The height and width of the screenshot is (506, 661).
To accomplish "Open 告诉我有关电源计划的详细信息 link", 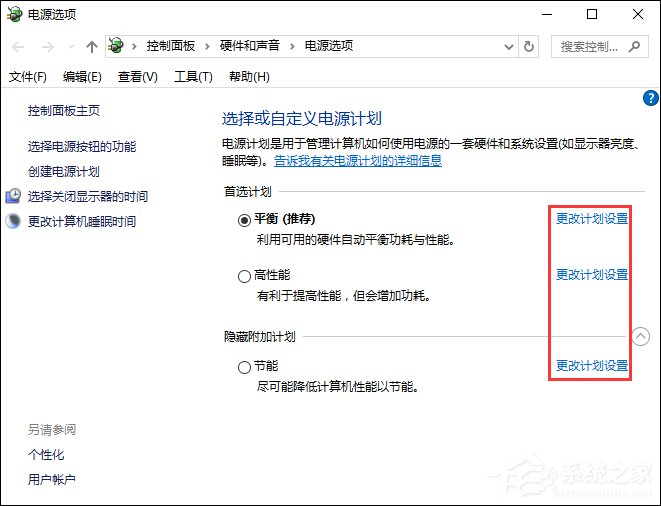I will click(x=358, y=161).
